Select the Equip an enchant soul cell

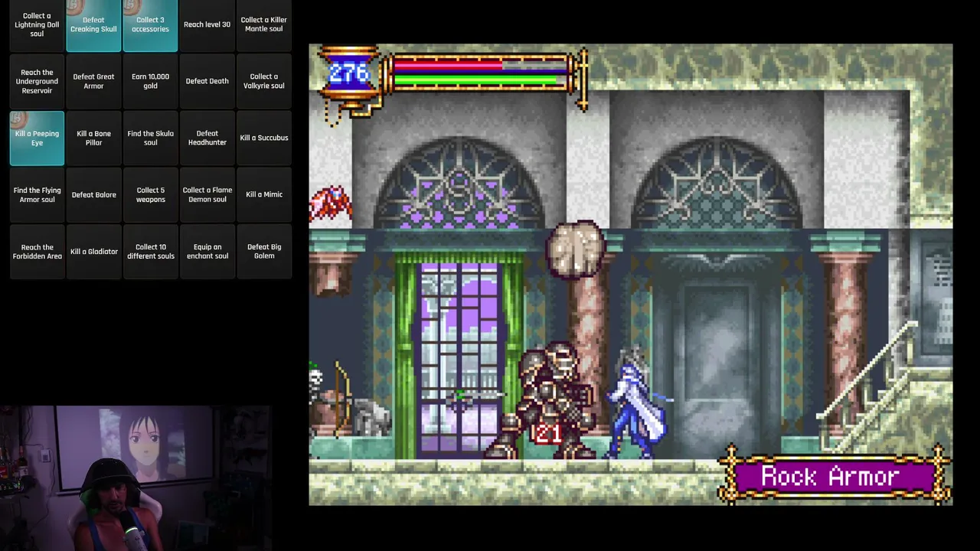[x=207, y=251]
